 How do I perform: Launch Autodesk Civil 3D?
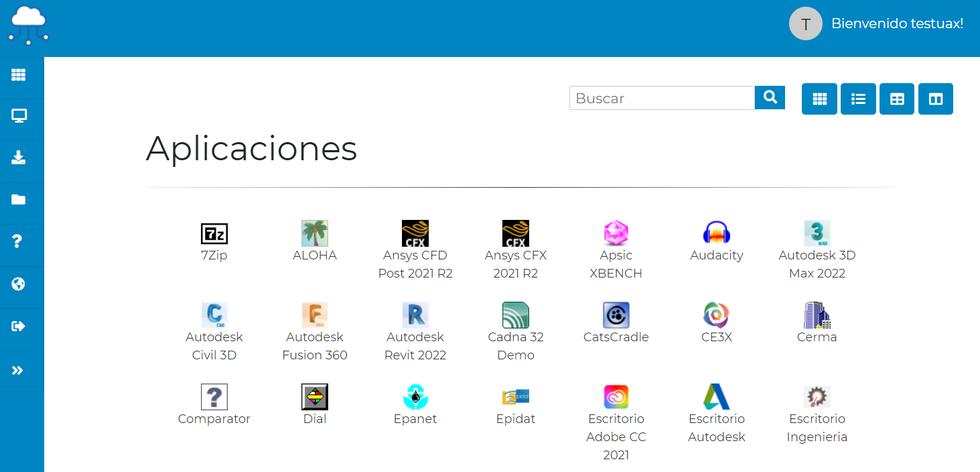coord(214,333)
